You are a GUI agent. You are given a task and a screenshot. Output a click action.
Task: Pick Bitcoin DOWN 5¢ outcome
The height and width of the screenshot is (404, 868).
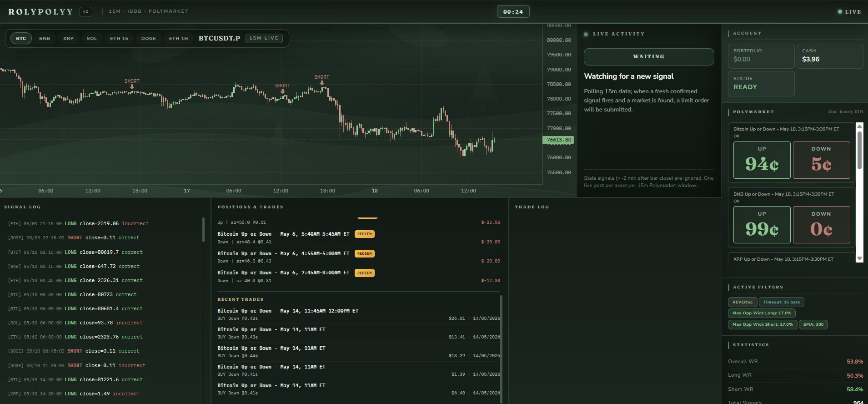coord(821,160)
